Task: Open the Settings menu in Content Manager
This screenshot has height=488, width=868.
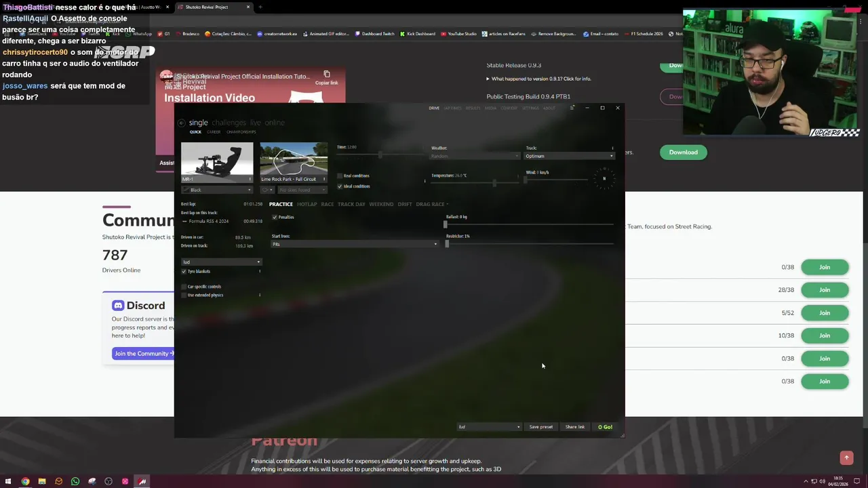Action: (530, 108)
